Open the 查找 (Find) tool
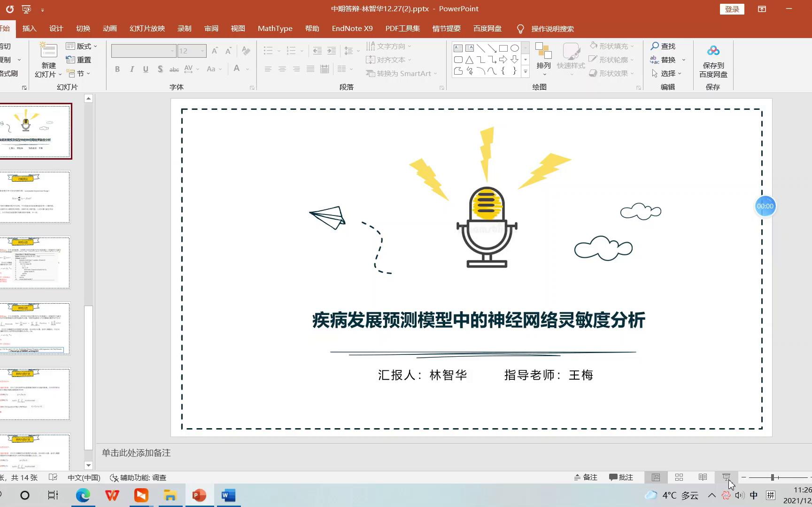Viewport: 812px width, 507px height. (x=664, y=46)
